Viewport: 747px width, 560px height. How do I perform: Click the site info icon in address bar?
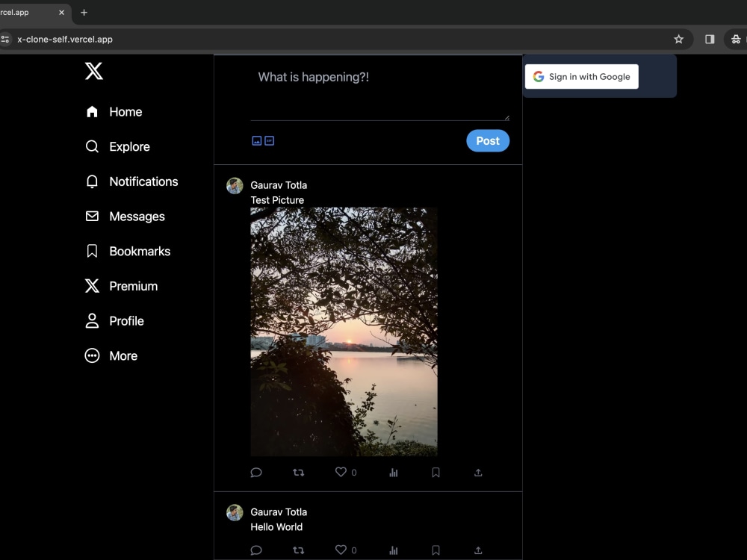point(4,39)
